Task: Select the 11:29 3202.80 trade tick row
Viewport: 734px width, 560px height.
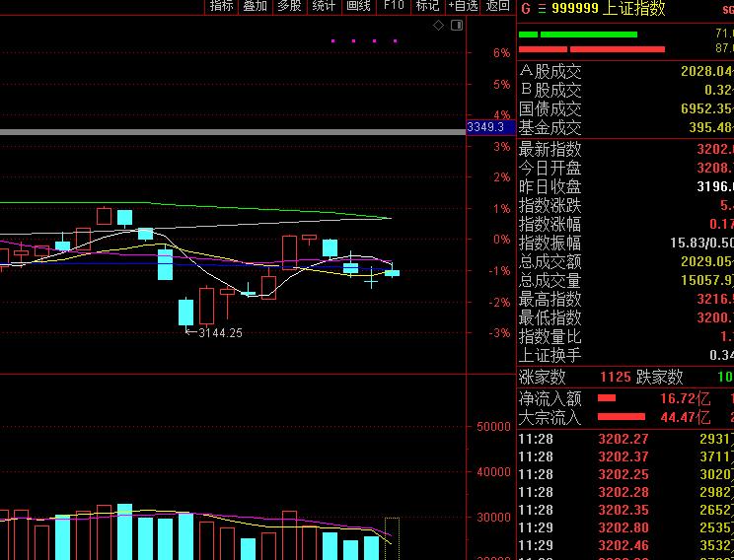Action: (x=624, y=527)
